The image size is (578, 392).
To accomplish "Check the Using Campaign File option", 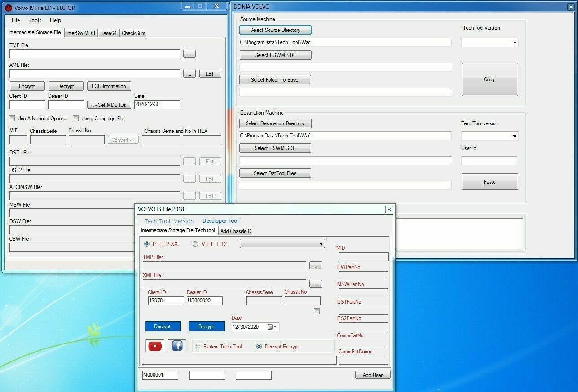I will point(75,118).
